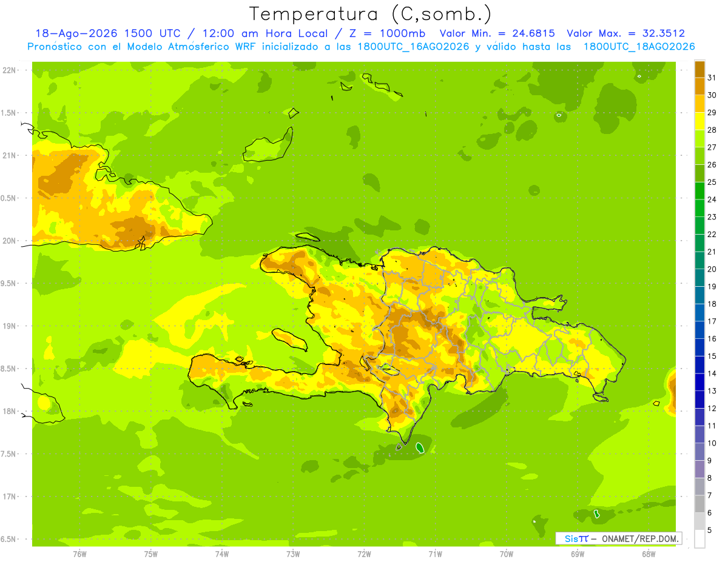The height and width of the screenshot is (562, 728).
Task: Click the '1800UTC_16AGO2026' initialization time text
Action: [412, 46]
